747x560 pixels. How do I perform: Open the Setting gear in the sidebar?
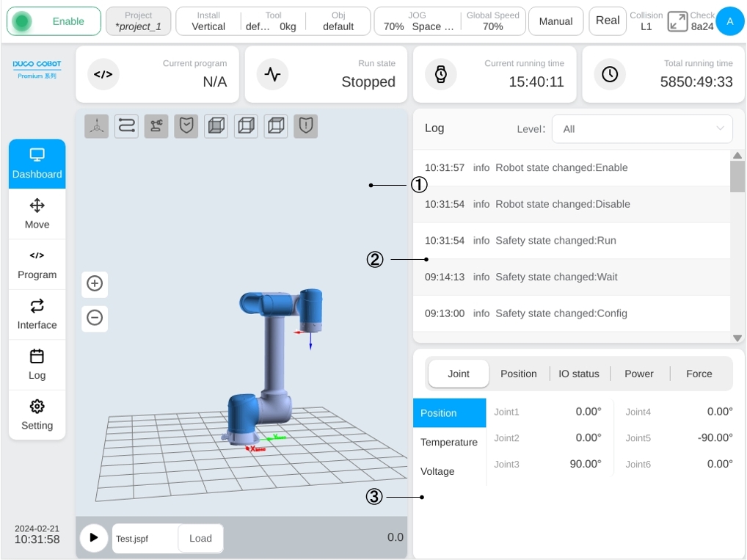[37, 415]
